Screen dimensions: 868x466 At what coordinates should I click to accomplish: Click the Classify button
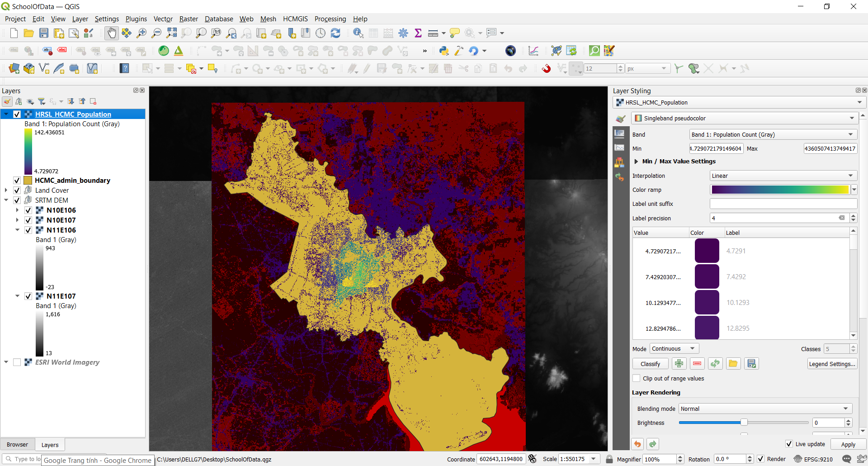tap(650, 364)
